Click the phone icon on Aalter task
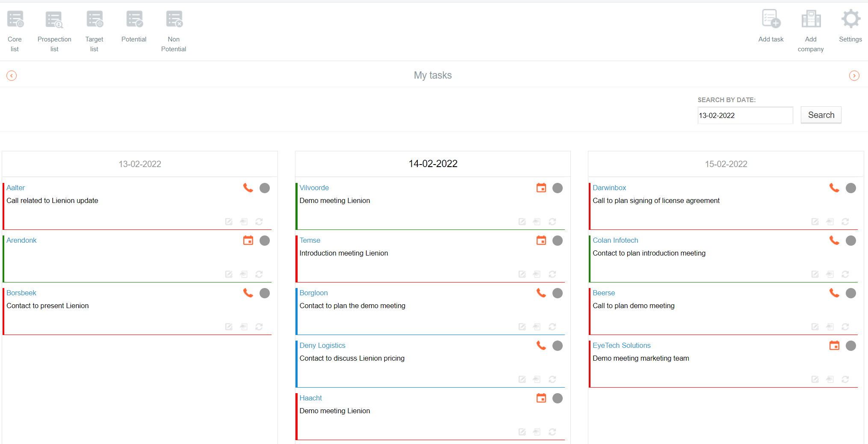The height and width of the screenshot is (444, 868). [x=248, y=188]
